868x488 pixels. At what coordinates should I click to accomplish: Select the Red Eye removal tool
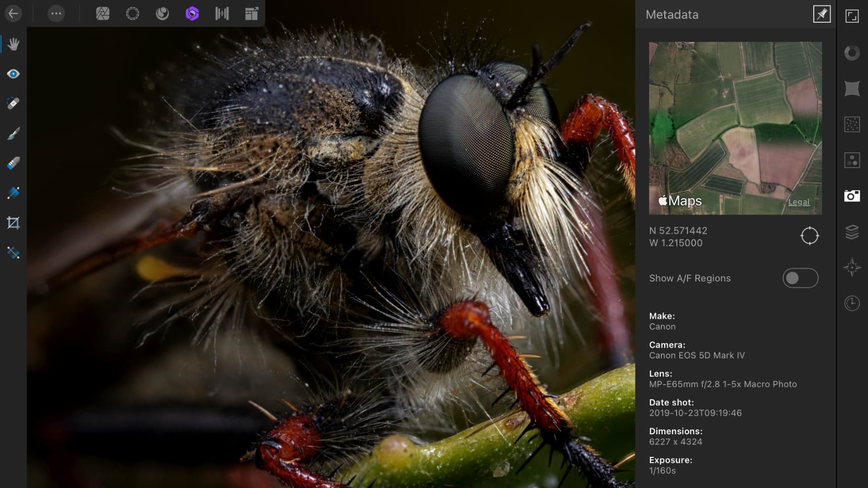(x=13, y=74)
